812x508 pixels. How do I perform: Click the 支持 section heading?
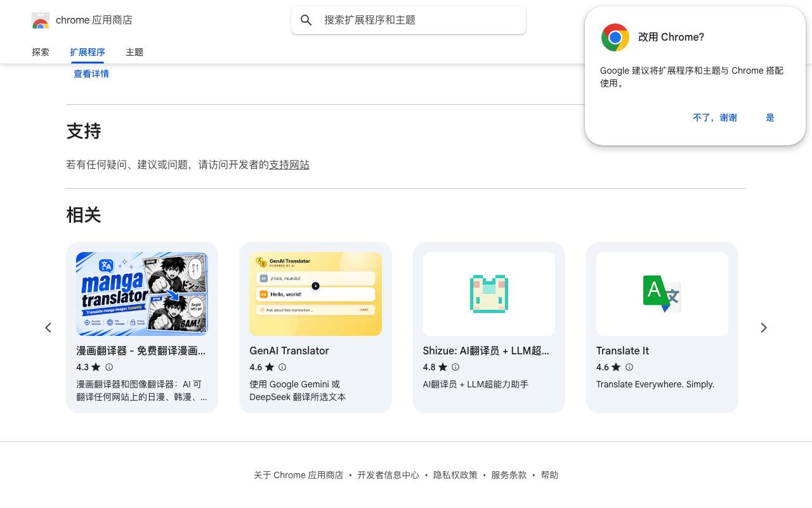pos(84,131)
